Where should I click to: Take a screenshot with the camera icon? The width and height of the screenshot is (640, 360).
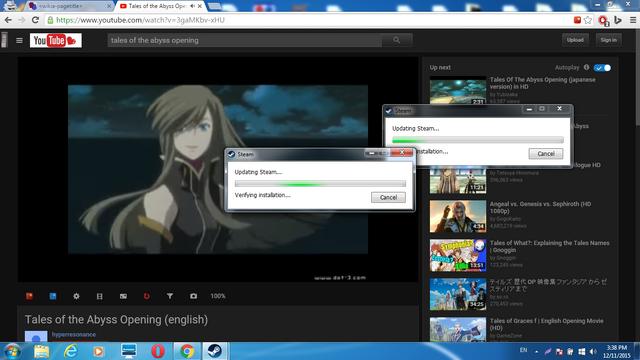click(x=193, y=296)
